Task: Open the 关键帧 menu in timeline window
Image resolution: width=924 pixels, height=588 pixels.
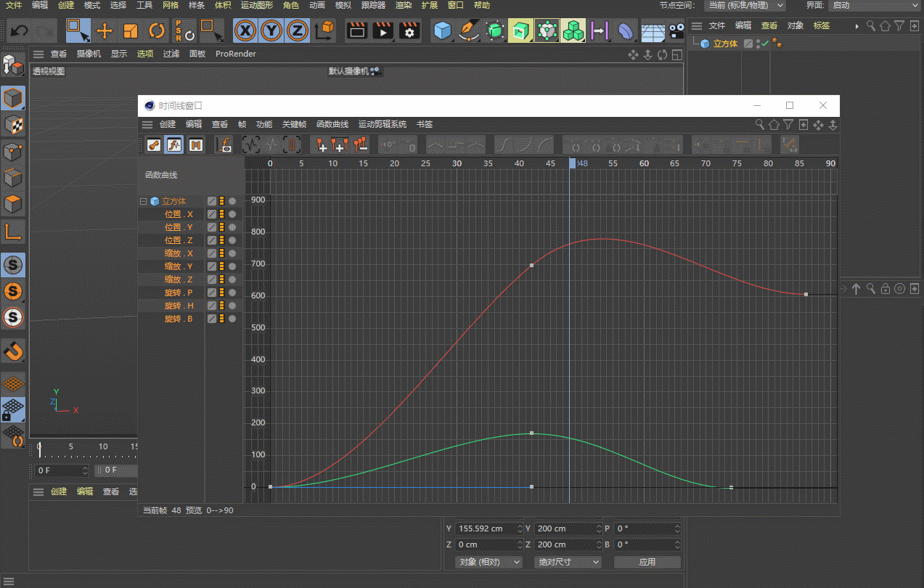Action: (x=294, y=124)
